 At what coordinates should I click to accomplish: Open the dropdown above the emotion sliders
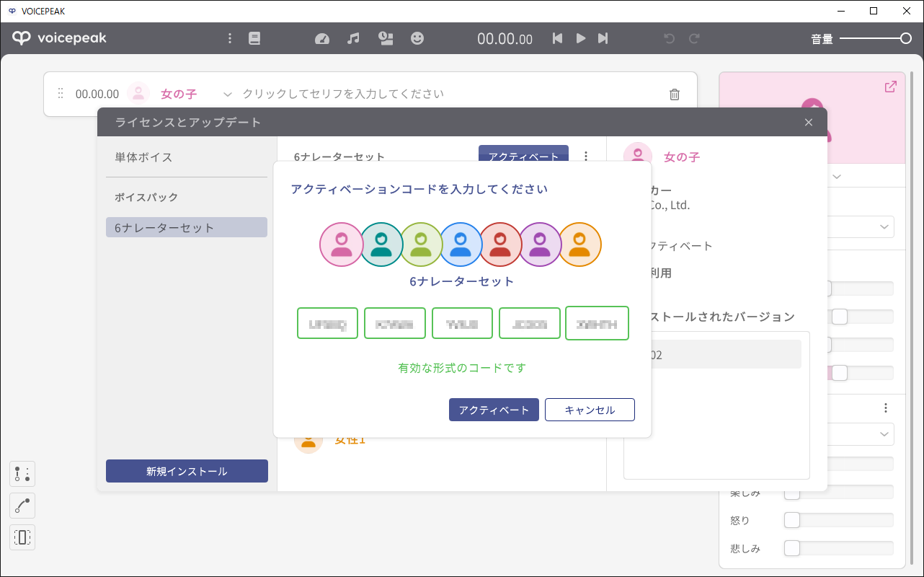point(884,434)
